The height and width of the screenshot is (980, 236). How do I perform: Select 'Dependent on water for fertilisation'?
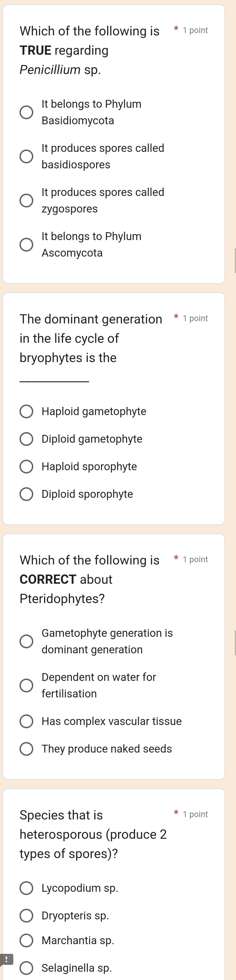26,685
